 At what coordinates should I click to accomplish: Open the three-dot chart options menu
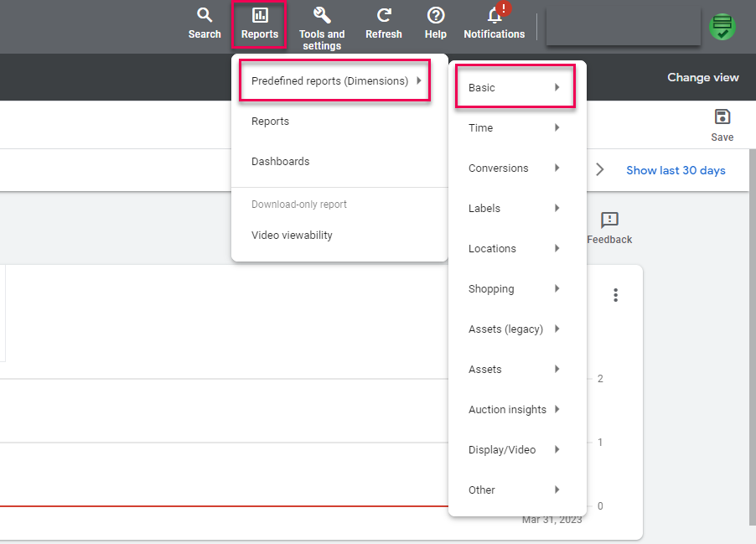tap(616, 295)
